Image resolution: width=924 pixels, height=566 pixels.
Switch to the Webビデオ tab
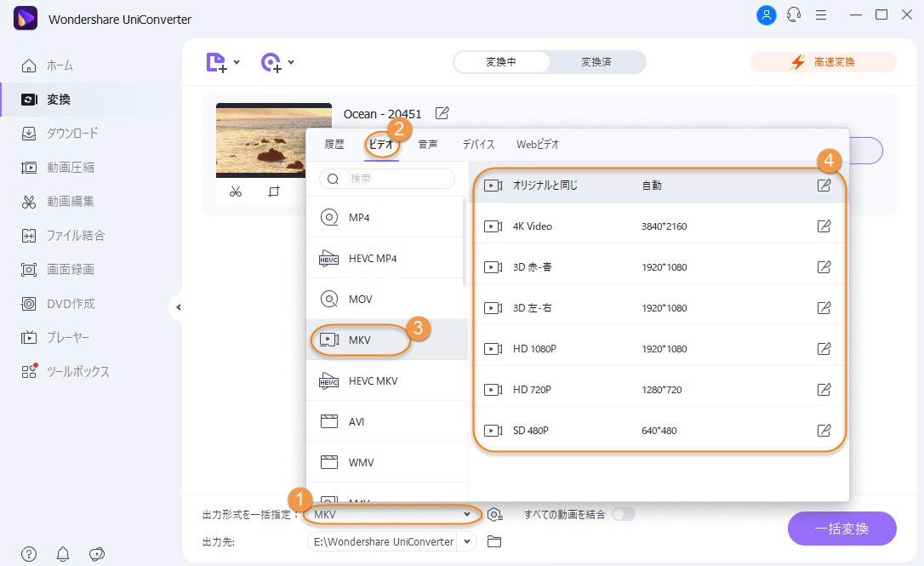[538, 145]
